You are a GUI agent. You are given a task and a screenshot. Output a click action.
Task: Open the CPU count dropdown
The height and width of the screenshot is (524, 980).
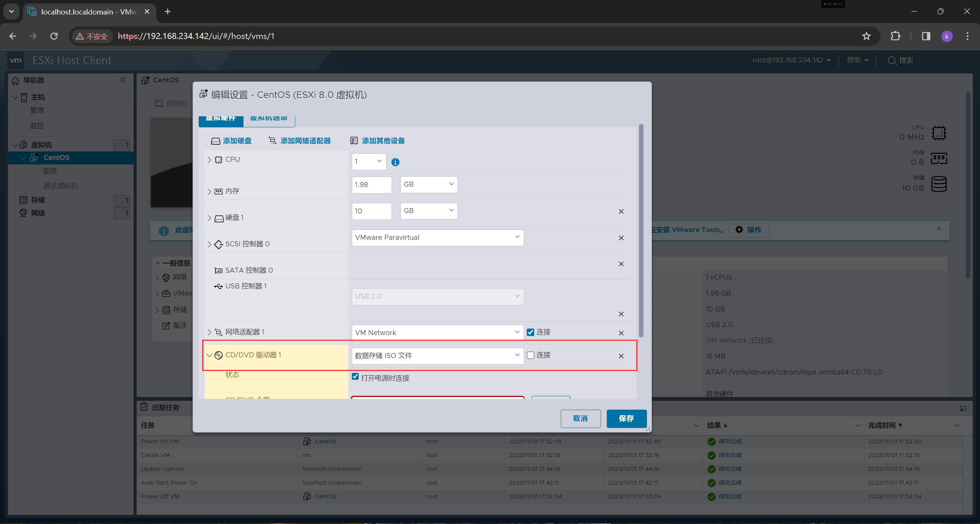point(369,161)
